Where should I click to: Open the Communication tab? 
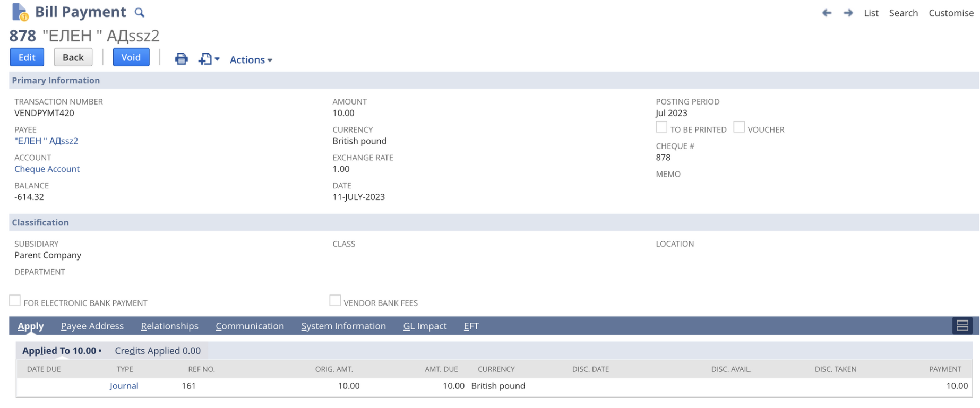click(x=250, y=326)
